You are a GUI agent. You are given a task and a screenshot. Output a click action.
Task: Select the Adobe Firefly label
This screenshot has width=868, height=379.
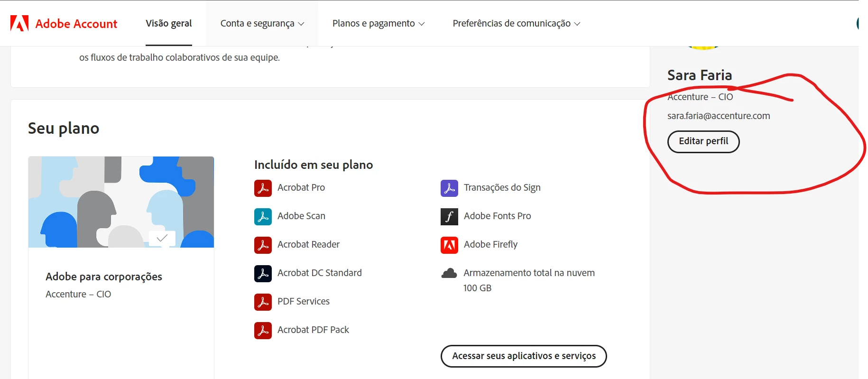[490, 244]
